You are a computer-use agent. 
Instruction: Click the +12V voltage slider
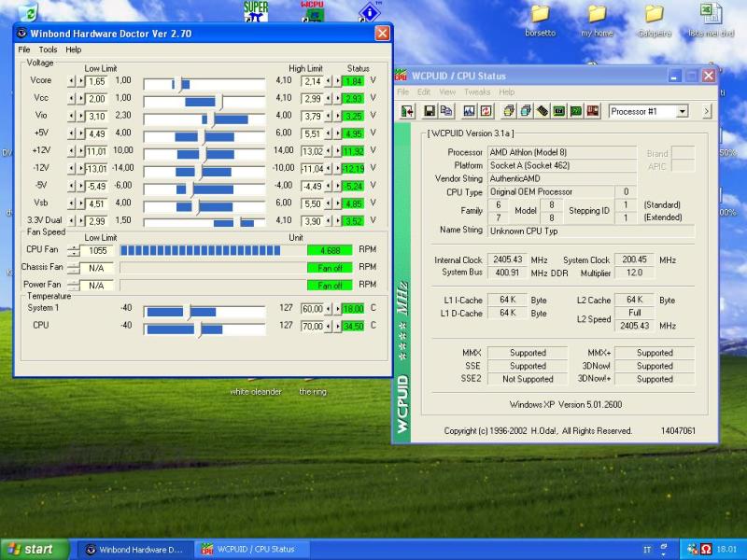point(204,154)
